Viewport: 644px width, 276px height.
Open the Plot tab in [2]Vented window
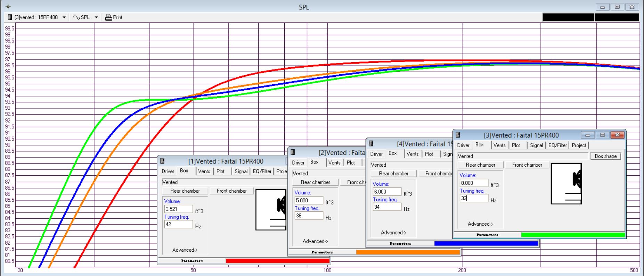(x=351, y=163)
